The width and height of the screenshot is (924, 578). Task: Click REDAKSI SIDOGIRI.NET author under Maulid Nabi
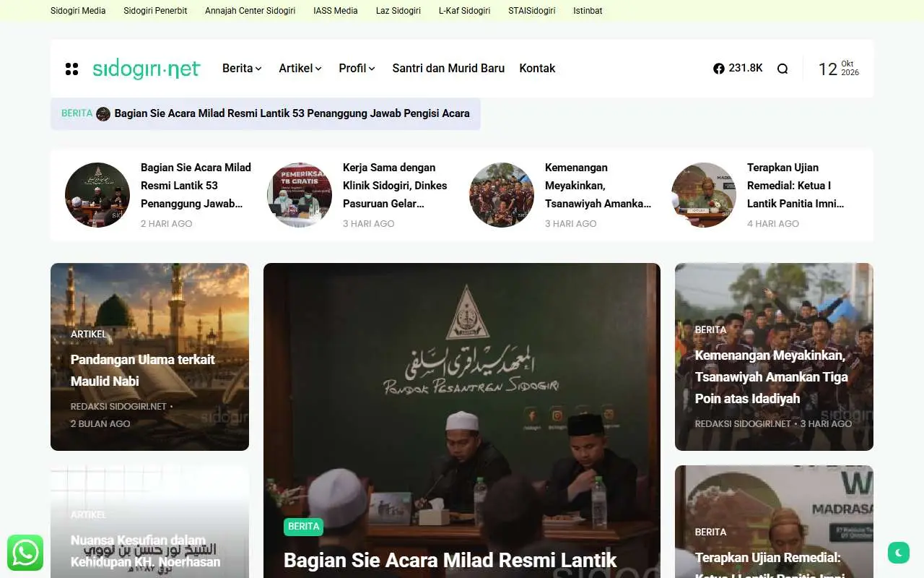click(118, 406)
